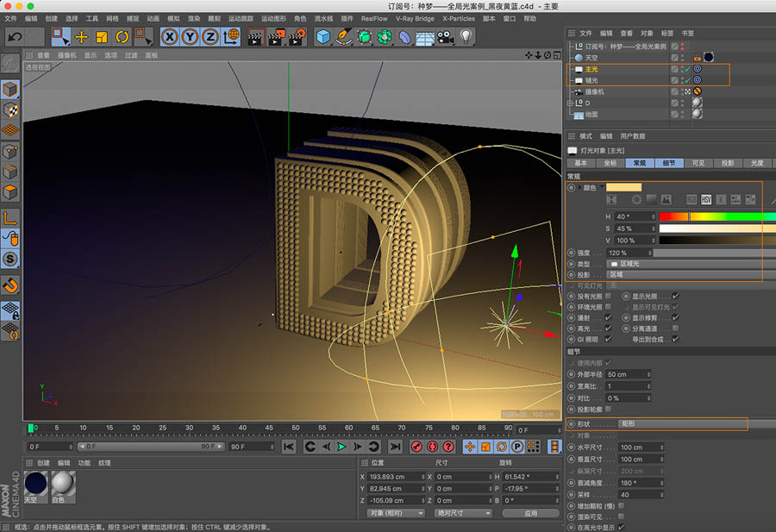The width and height of the screenshot is (776, 532).
Task: Switch to the 坐标 attribute tab
Action: coord(610,163)
